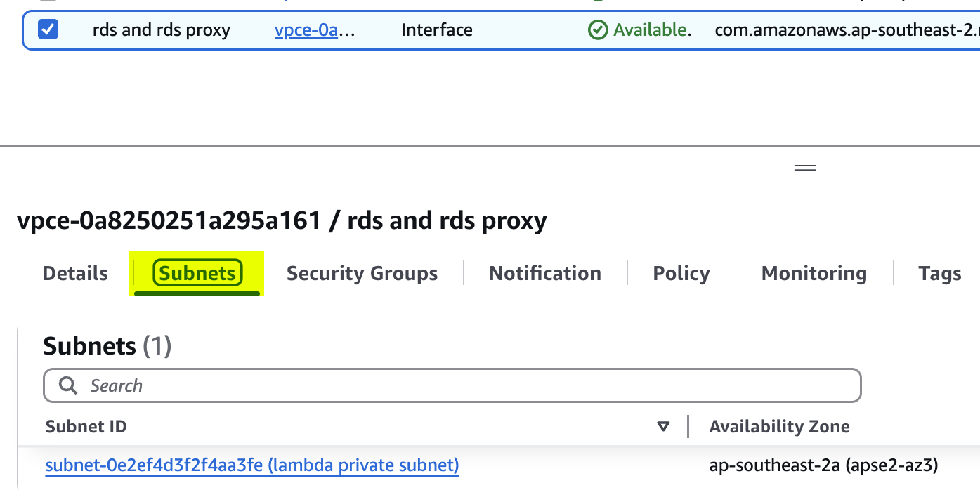
Task: Uncheck the rds and rds proxy row checkbox
Action: [x=48, y=29]
